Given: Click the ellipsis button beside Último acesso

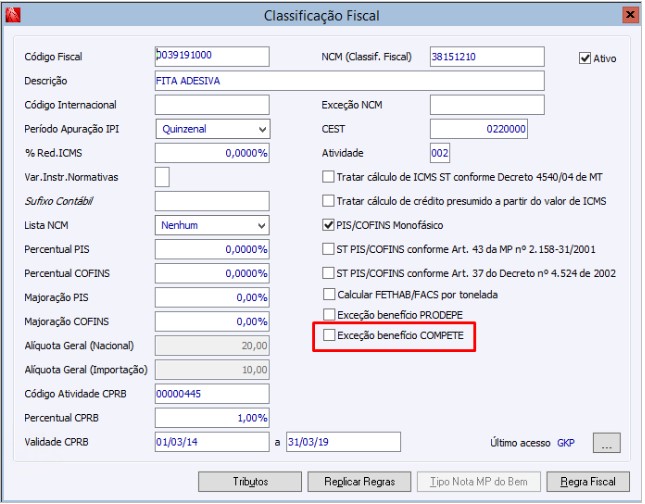Looking at the screenshot, I should click(606, 443).
